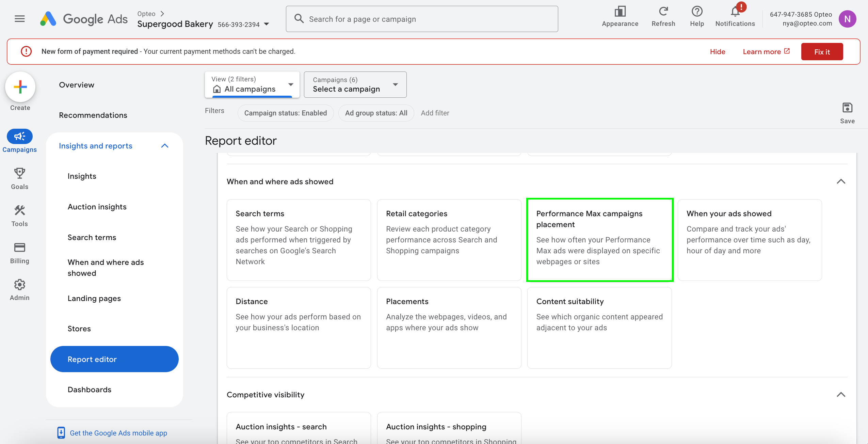Open the Select a campaign dropdown
This screenshot has height=444, width=868.
coord(355,85)
